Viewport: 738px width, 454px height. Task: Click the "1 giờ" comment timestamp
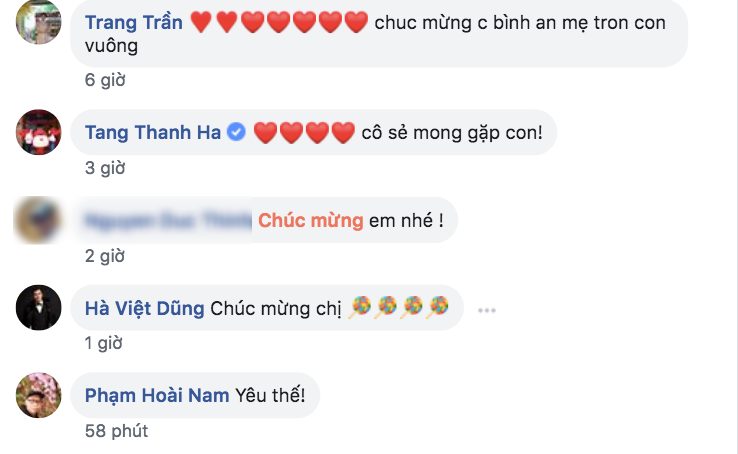[103, 344]
